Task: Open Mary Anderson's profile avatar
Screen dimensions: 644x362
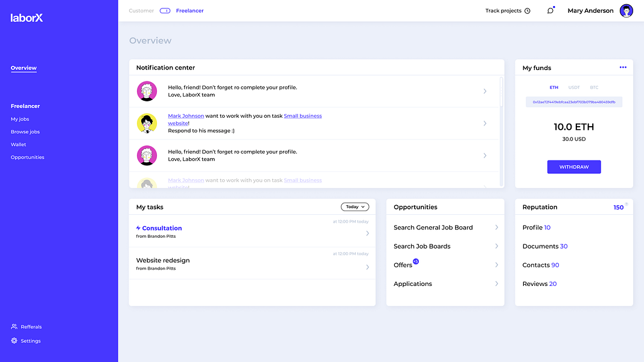Action: click(626, 11)
